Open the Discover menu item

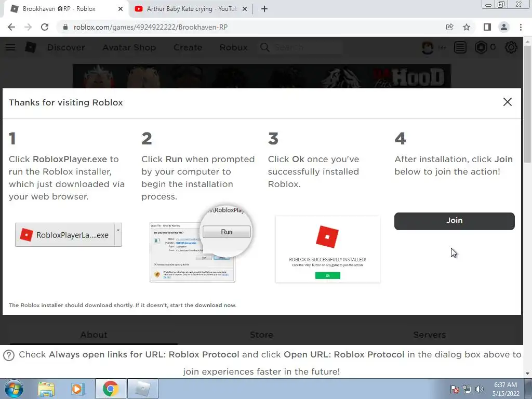pyautogui.click(x=66, y=47)
